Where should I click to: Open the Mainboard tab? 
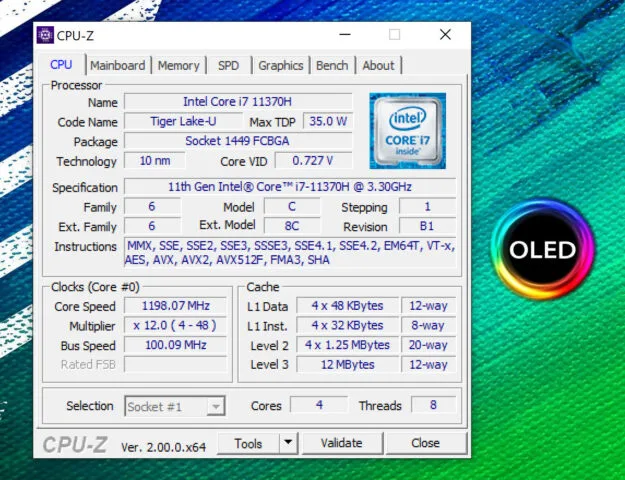point(117,66)
